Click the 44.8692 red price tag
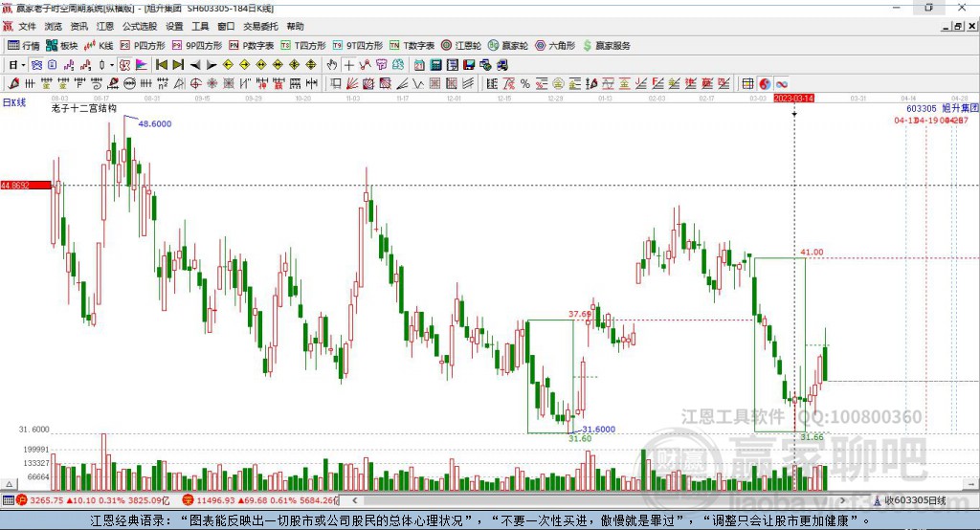 click(x=26, y=185)
